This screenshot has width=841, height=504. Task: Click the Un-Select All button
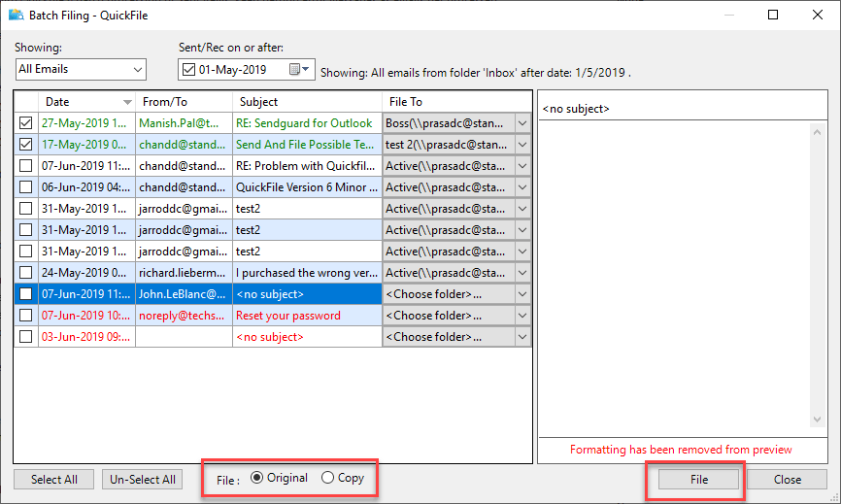[143, 480]
